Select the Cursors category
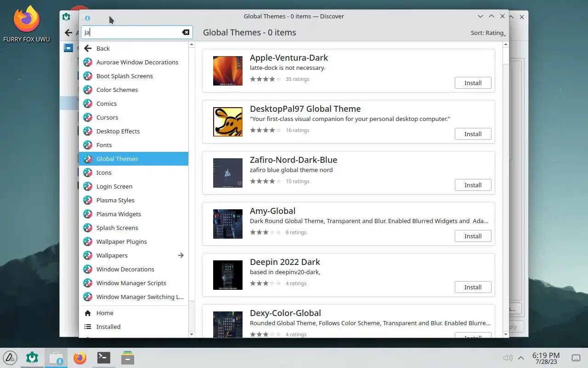Image resolution: width=588 pixels, height=368 pixels. point(134,117)
